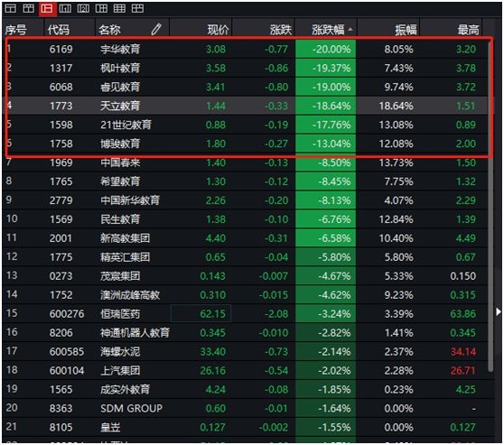The image size is (504, 445).
Task: Click the 代码 column header
Action: (x=58, y=30)
